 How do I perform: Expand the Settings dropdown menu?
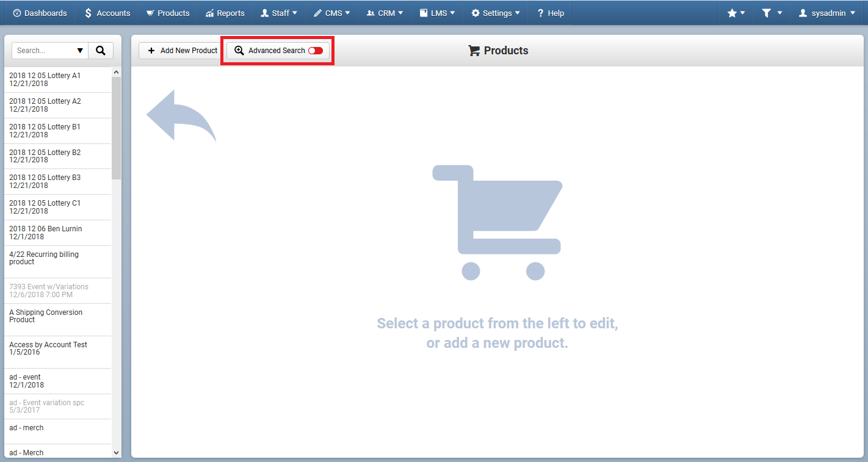(496, 13)
